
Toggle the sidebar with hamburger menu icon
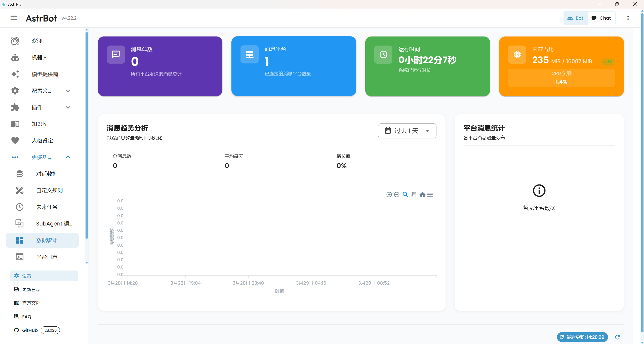[14, 18]
